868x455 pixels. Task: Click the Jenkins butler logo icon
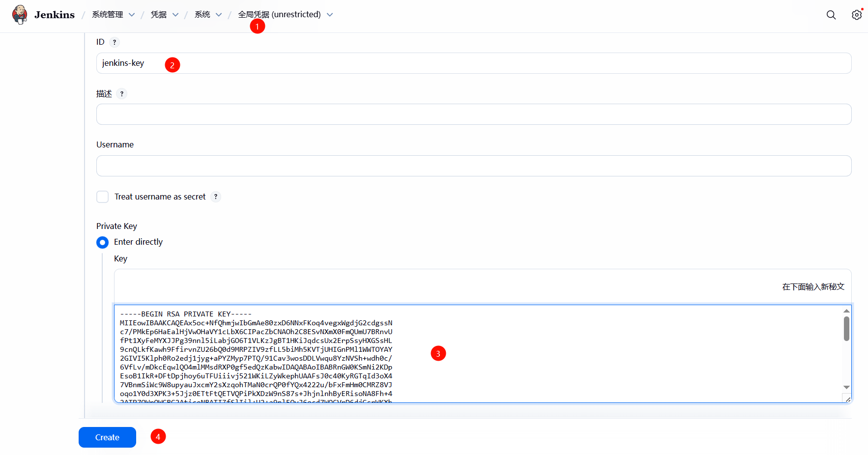[20, 15]
